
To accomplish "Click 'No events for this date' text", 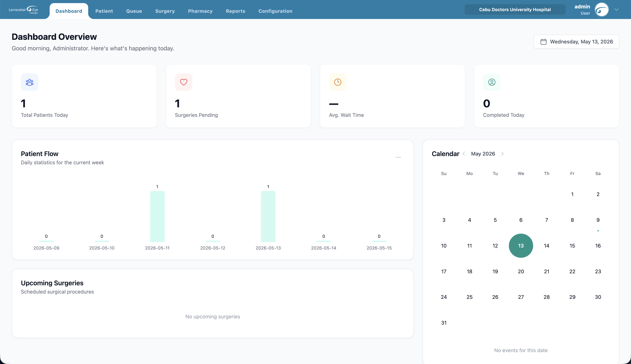I will tap(521, 350).
